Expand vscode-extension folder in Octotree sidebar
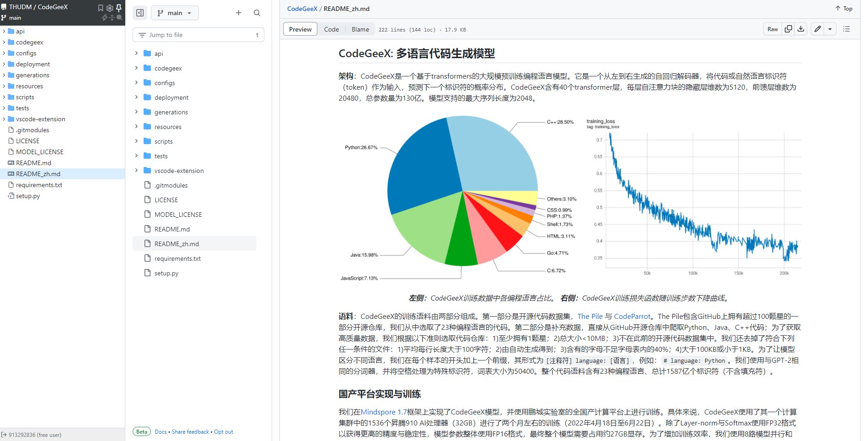Image resolution: width=868 pixels, height=441 pixels. pos(4,119)
